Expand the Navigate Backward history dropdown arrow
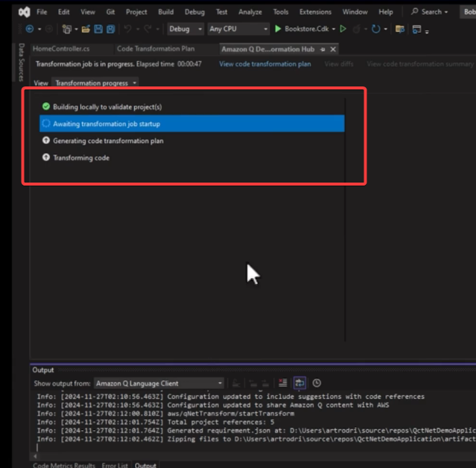Viewport: 476px width, 468px height. tap(39, 29)
